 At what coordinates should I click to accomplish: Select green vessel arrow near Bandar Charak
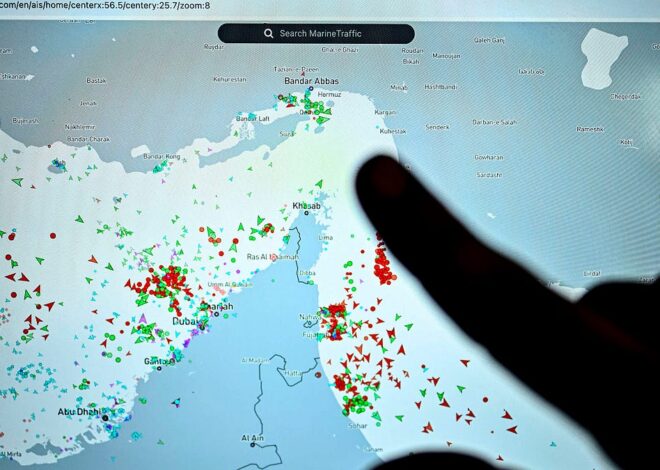[17, 181]
